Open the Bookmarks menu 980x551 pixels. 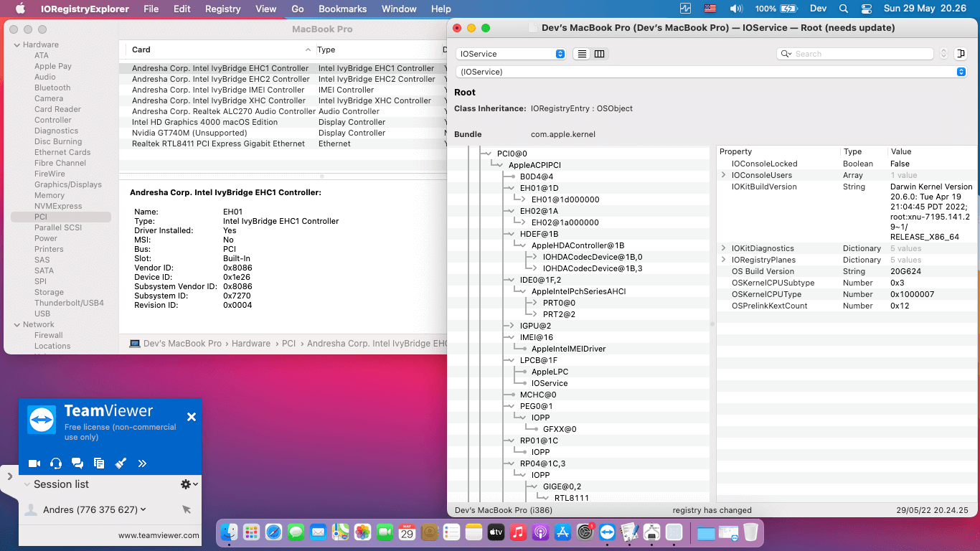click(x=342, y=9)
